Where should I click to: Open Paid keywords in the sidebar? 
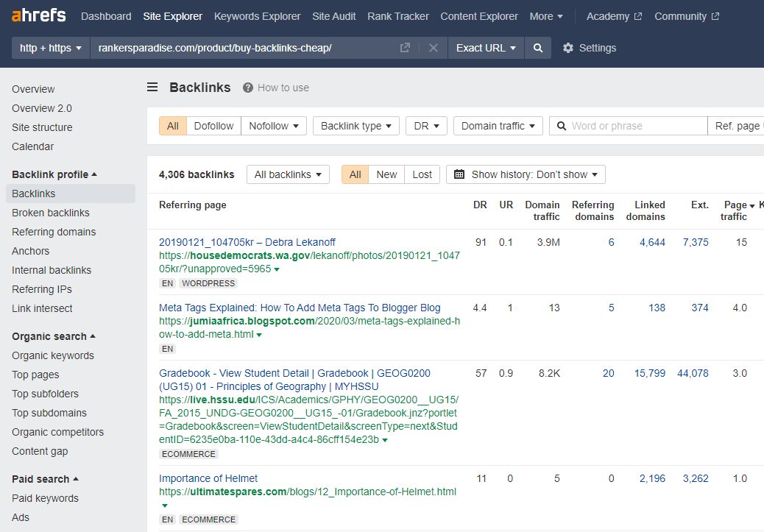[x=45, y=498]
